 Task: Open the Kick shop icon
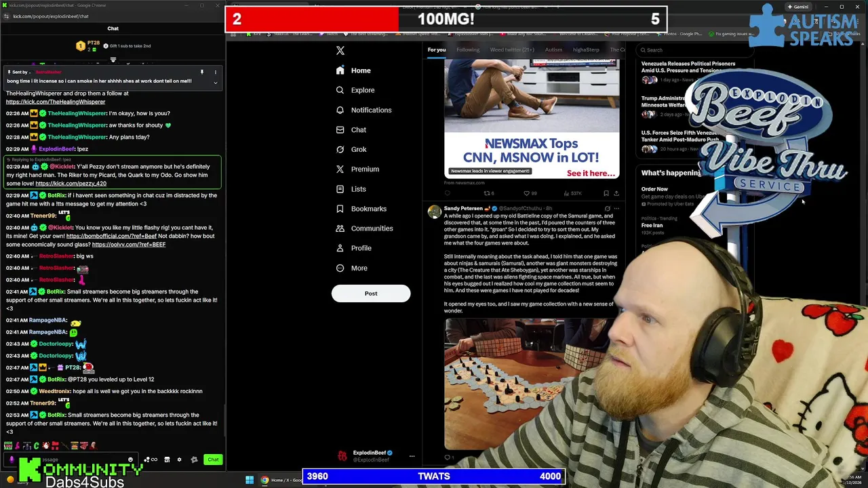(167, 460)
